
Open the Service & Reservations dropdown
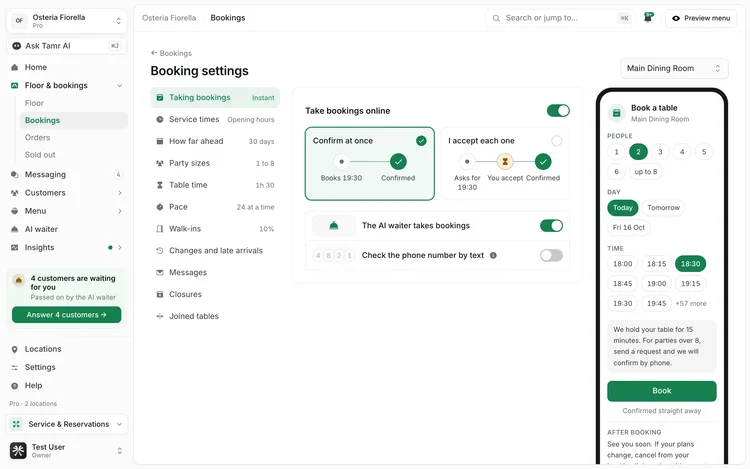coord(66,424)
